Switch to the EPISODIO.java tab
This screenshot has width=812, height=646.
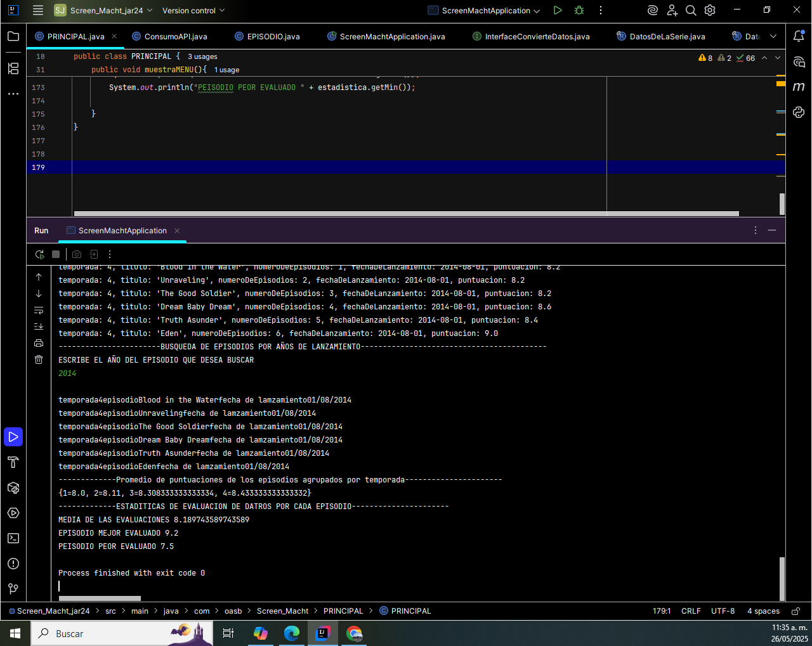[x=267, y=37]
